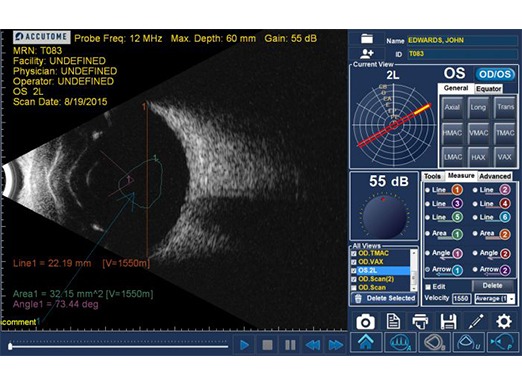
Task: Add a new patient icon
Action: click(367, 53)
